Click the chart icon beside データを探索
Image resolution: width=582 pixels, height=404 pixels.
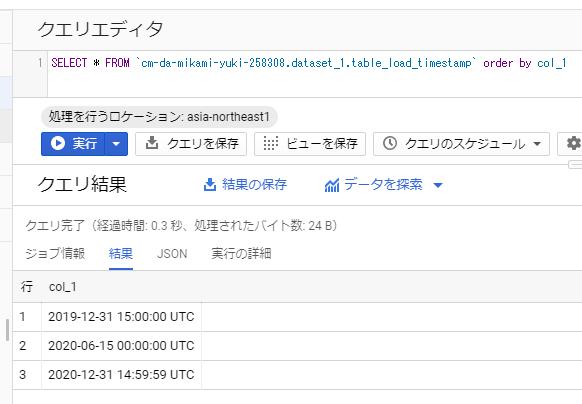(332, 185)
